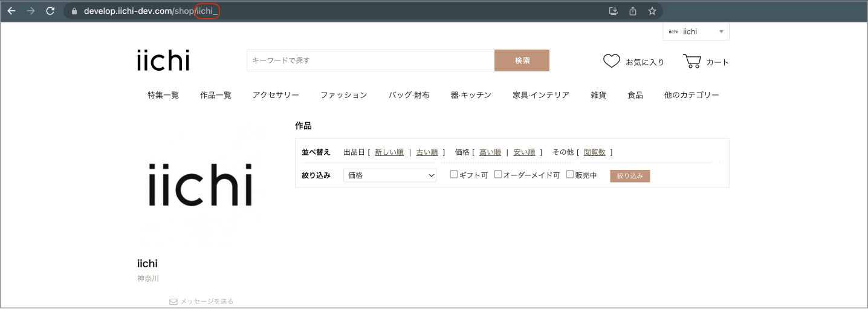Open the 特集一覧 menu item
The width and height of the screenshot is (868, 309).
[163, 95]
